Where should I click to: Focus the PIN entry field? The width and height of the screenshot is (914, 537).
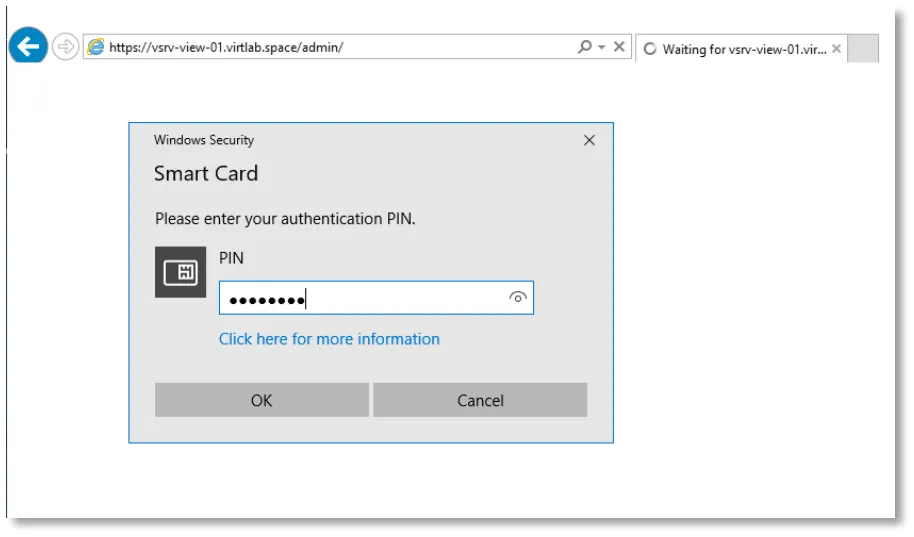(x=376, y=298)
